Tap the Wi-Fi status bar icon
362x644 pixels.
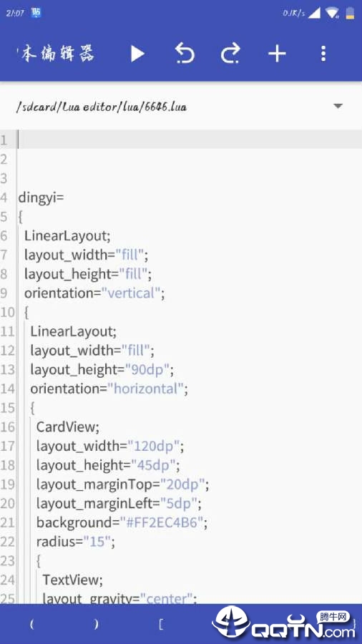[332, 13]
